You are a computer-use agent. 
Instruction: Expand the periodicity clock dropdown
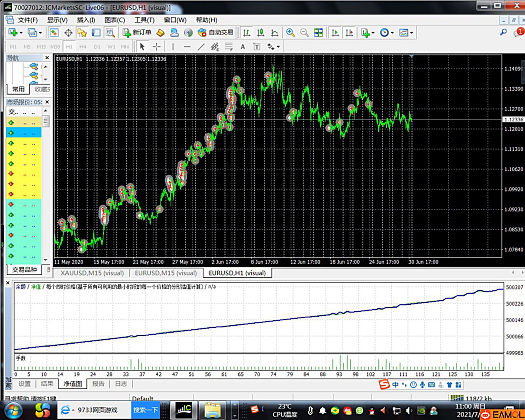click(x=393, y=33)
